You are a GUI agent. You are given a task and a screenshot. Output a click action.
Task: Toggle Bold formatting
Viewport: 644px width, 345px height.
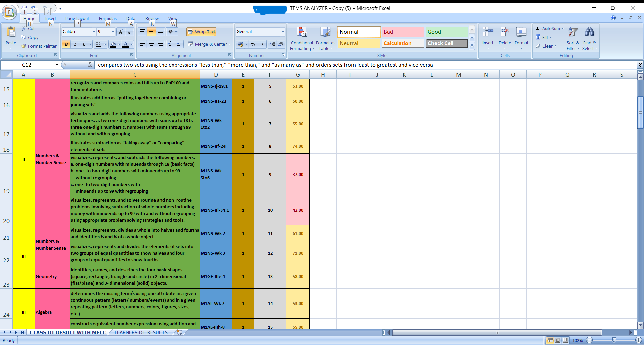[x=66, y=44]
